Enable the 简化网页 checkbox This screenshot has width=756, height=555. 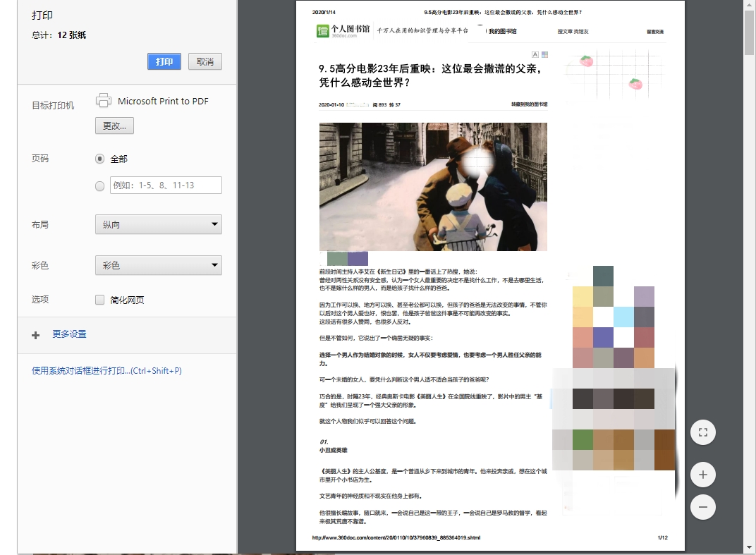(99, 299)
